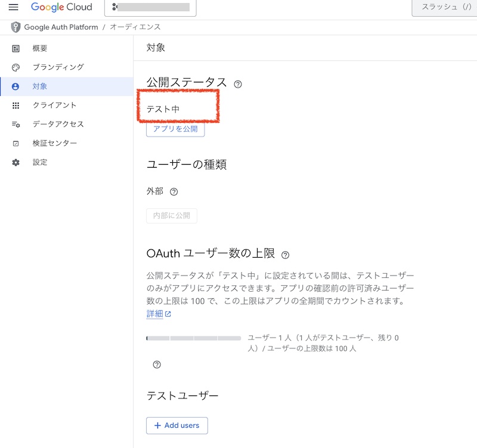Viewport: 477px width, 448px height.
Task: Select 対象 in the sidebar menu
Action: click(x=40, y=86)
